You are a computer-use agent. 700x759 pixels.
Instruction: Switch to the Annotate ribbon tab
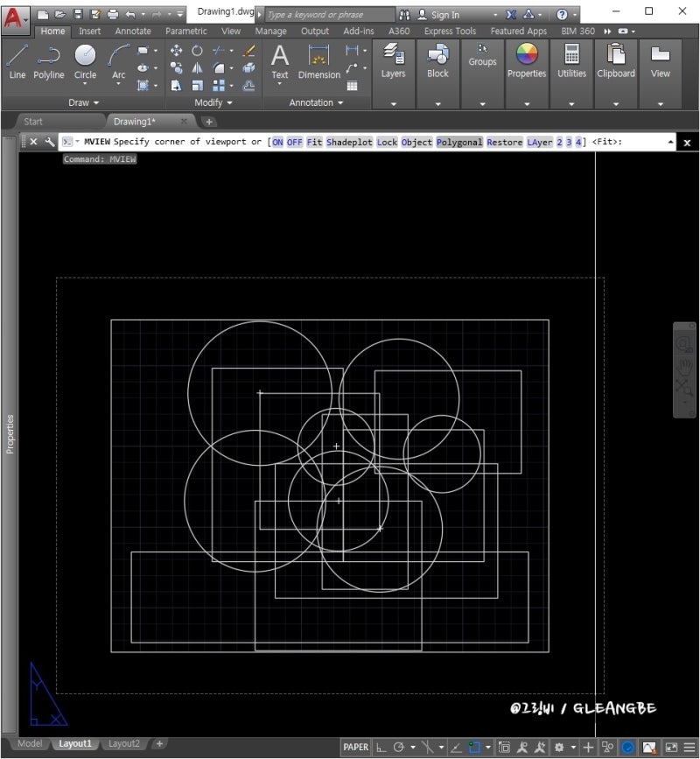(133, 31)
